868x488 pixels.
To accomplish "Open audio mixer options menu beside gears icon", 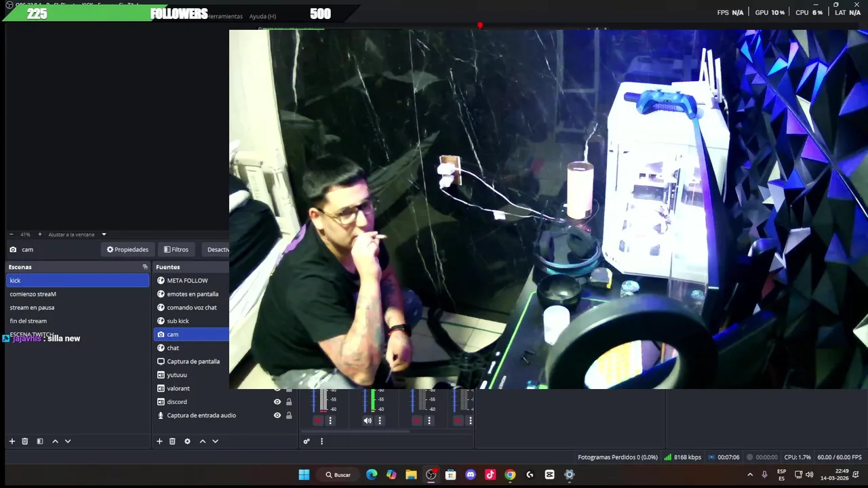I will coord(321,441).
